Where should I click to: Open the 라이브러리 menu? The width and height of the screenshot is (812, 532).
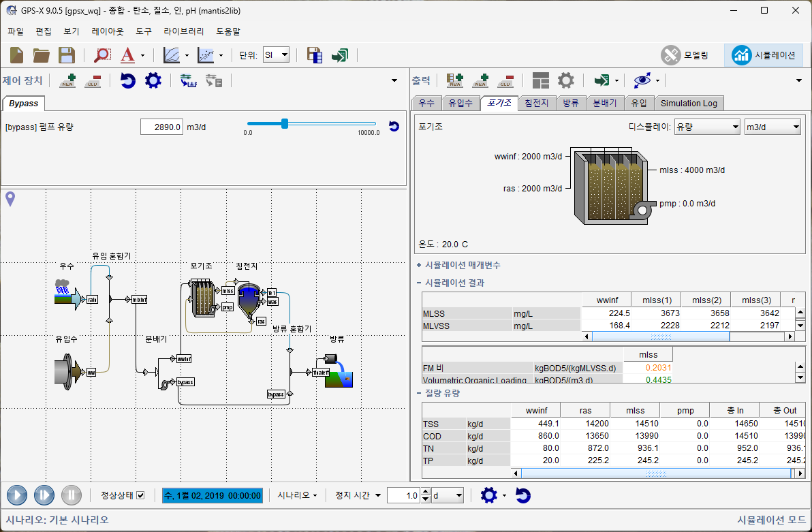pos(183,31)
